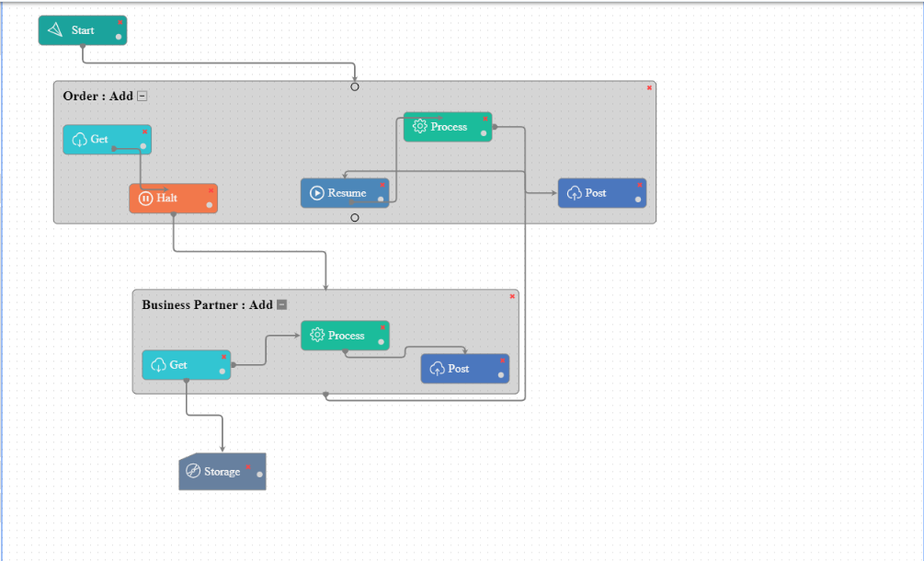Click cloud upload icon on Business Partner's Post node
The image size is (924, 561).
point(438,369)
